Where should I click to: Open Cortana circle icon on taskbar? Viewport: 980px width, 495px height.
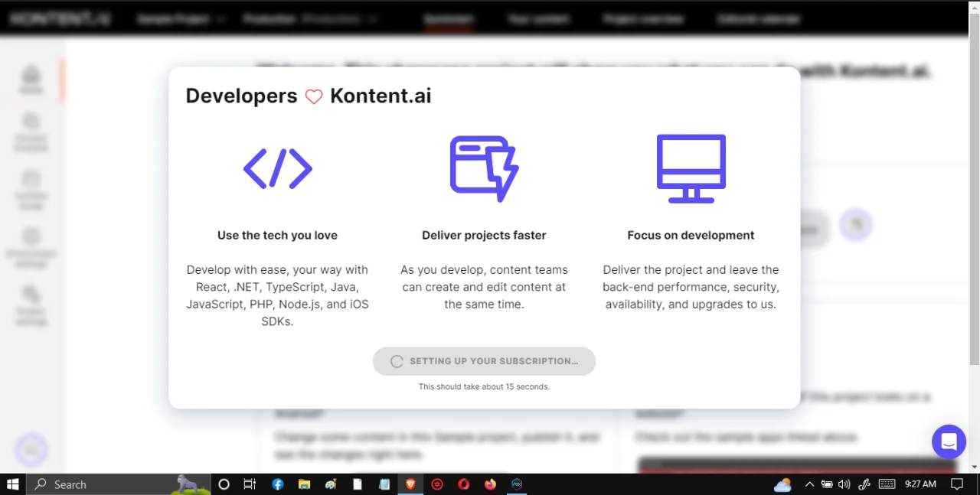(224, 484)
